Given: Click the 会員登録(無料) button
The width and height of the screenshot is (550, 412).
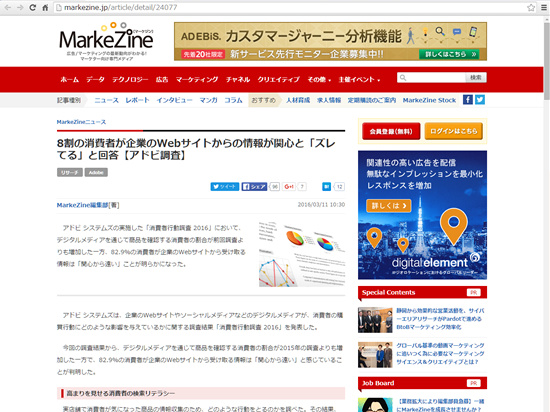Looking at the screenshot, I should click(391, 131).
